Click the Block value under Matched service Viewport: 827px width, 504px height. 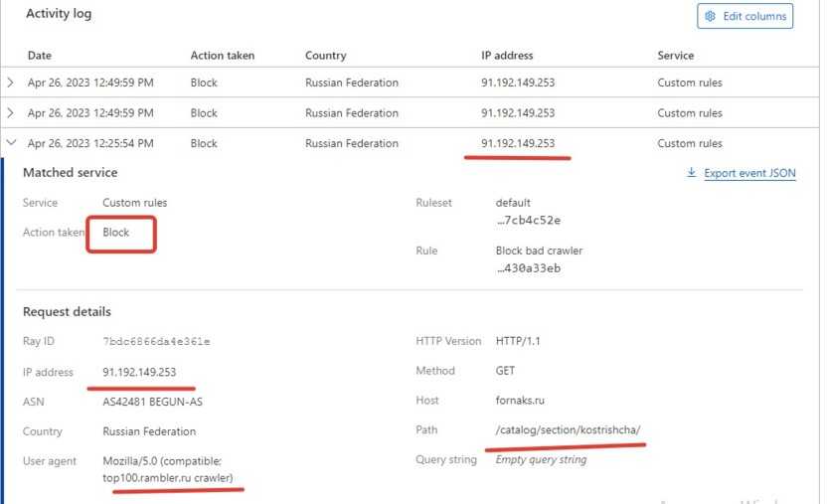pos(118,233)
